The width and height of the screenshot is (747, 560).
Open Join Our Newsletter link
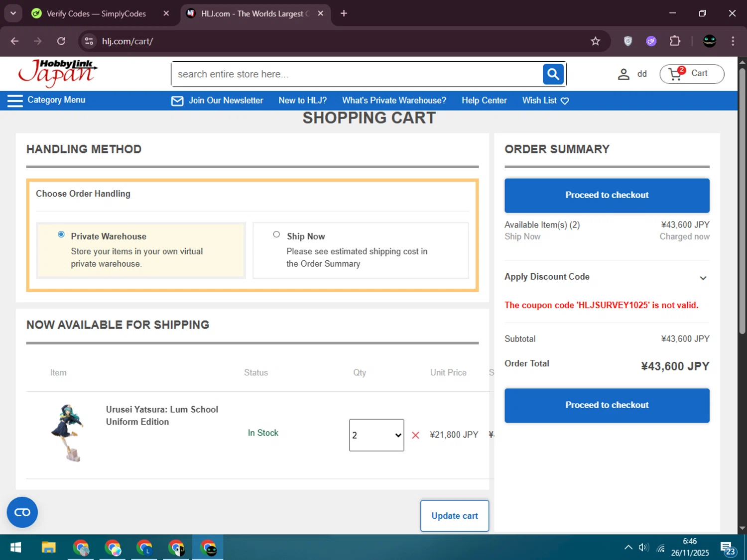point(226,101)
